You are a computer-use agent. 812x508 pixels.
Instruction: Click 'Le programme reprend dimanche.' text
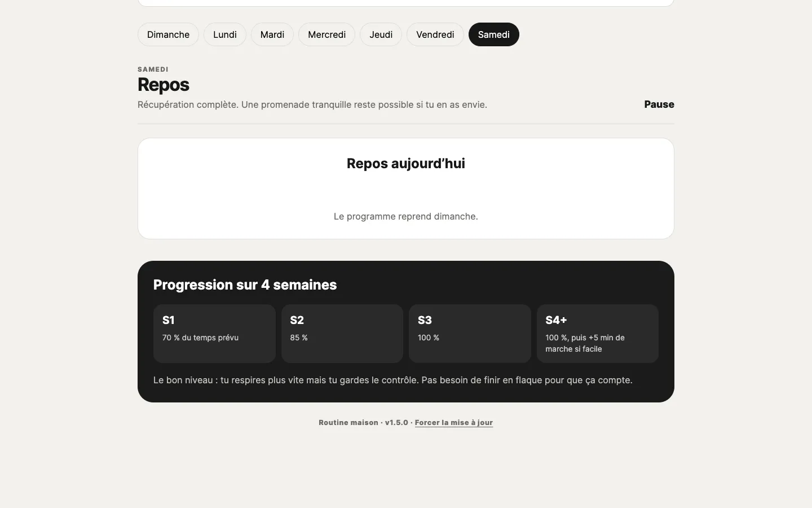pyautogui.click(x=406, y=216)
